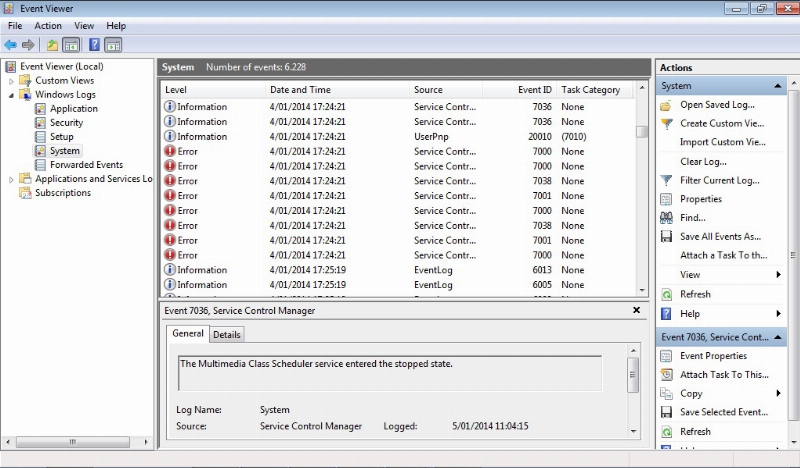Click the Subscriptions icon in tree
Image resolution: width=800 pixels, height=468 pixels.
[x=25, y=192]
